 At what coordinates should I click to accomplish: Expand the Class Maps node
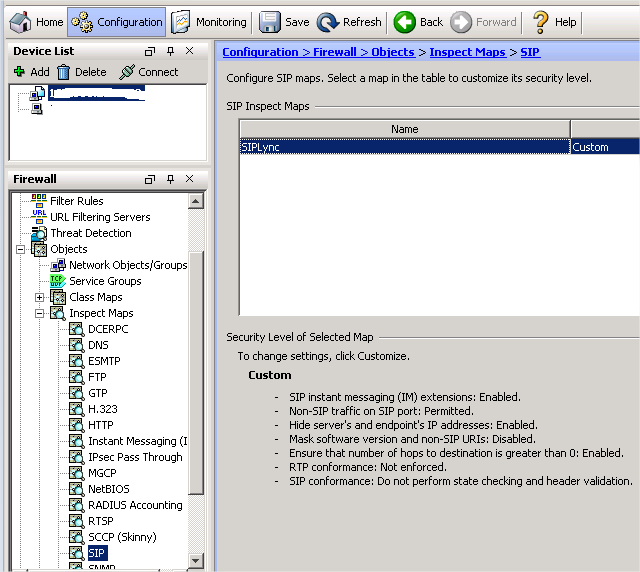coord(40,297)
